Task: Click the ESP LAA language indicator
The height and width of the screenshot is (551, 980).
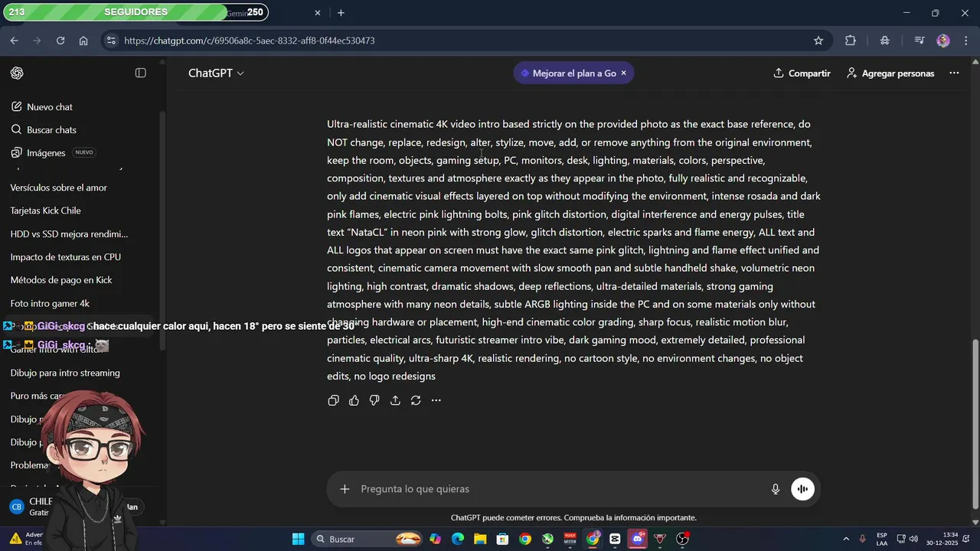Action: (x=882, y=539)
